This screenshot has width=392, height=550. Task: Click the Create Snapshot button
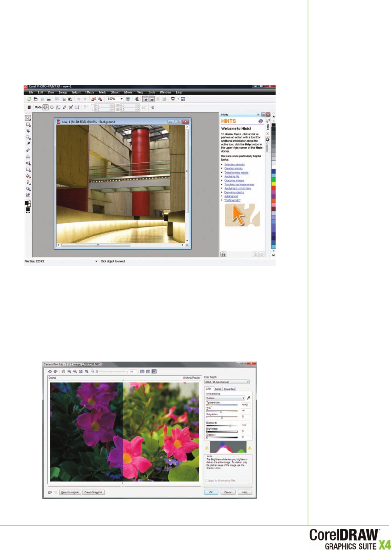tap(94, 492)
